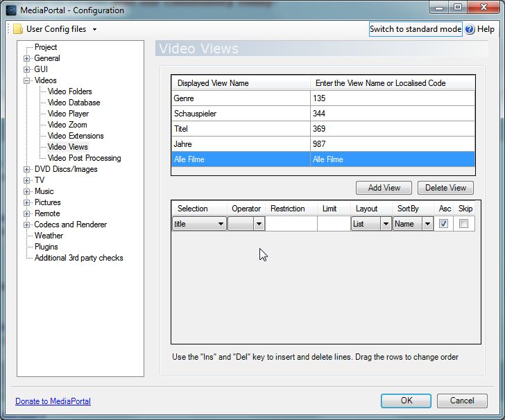Image resolution: width=505 pixels, height=420 pixels.
Task: Click the Delete View button
Action: point(445,188)
